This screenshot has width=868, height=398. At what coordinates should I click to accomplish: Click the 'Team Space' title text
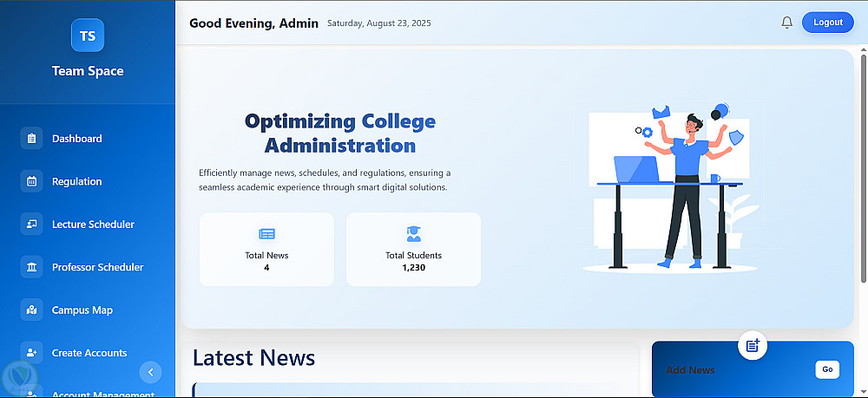(88, 71)
